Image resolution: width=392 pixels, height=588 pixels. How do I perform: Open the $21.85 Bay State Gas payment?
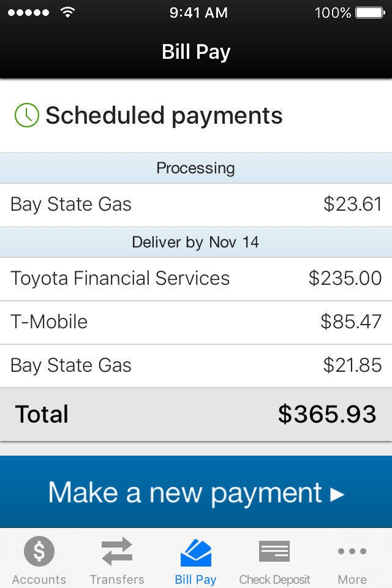pos(196,366)
